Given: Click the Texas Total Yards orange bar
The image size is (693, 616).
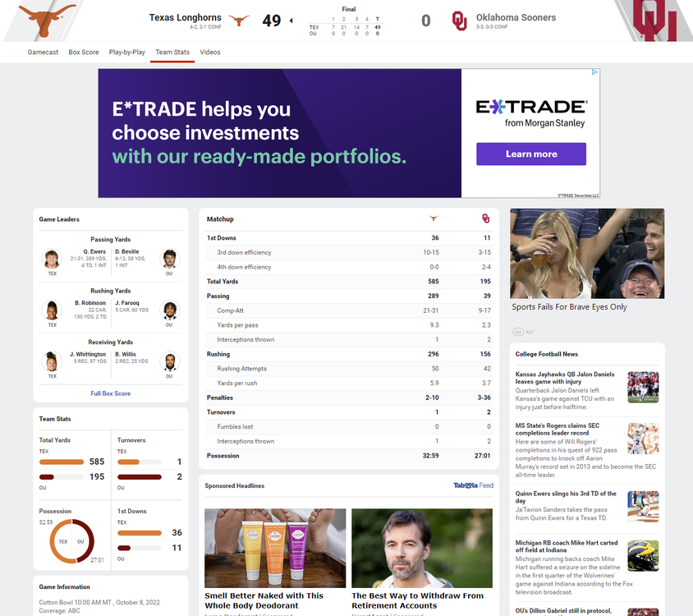Looking at the screenshot, I should [x=62, y=462].
